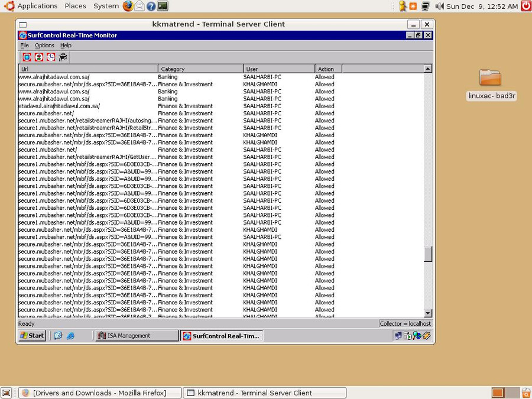
Task: Click the blue help question mark launcher
Action: 151,6
